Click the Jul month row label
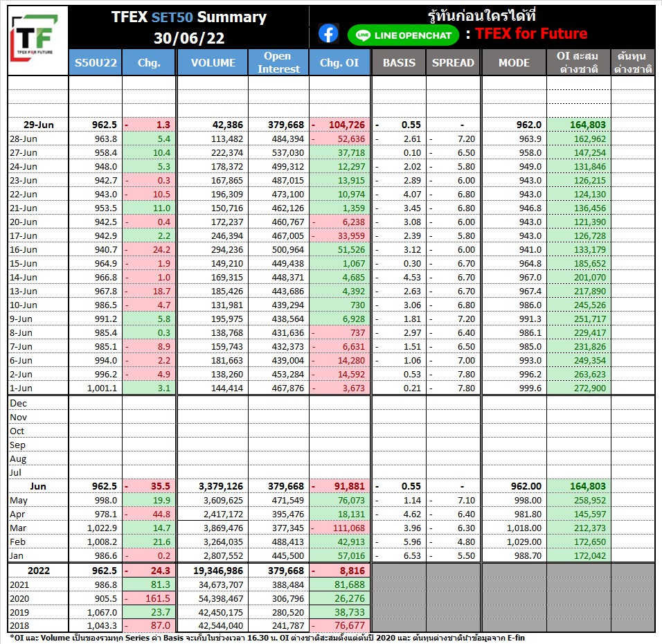662x644 pixels. [15, 472]
